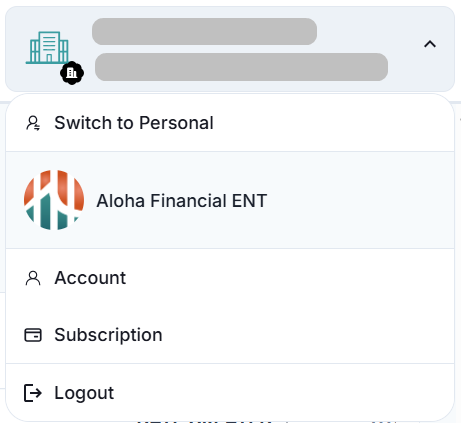The width and height of the screenshot is (461, 423).
Task: Select Switch to Personal option
Action: click(x=230, y=123)
